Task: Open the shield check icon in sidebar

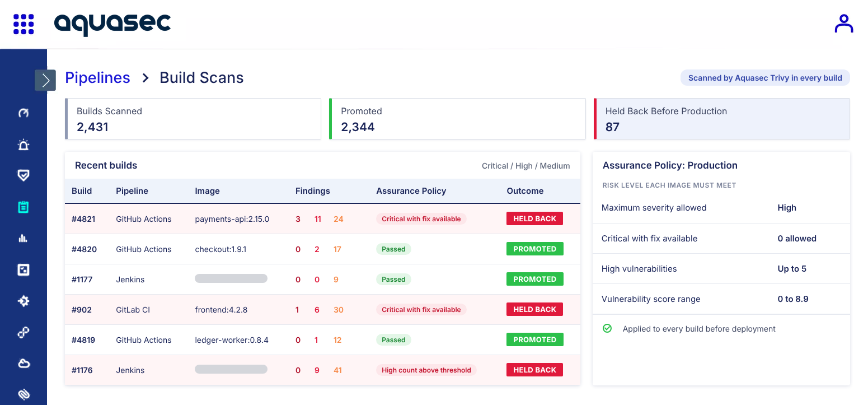Action: click(x=24, y=176)
